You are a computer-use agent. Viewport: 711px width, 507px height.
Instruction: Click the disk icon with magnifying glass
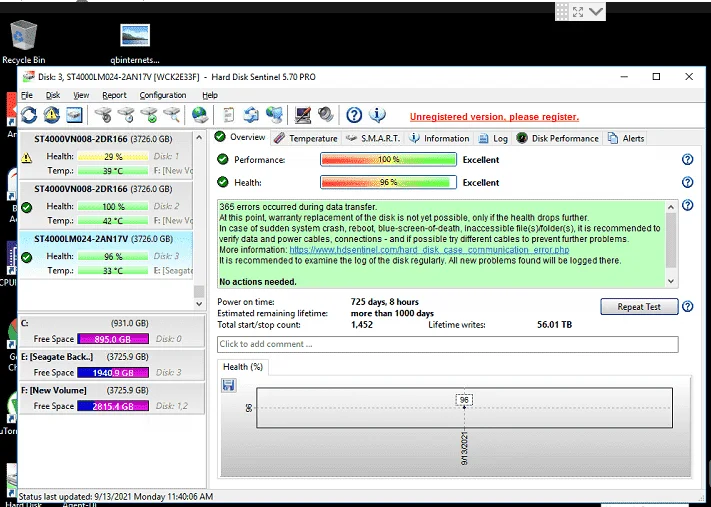(x=172, y=115)
